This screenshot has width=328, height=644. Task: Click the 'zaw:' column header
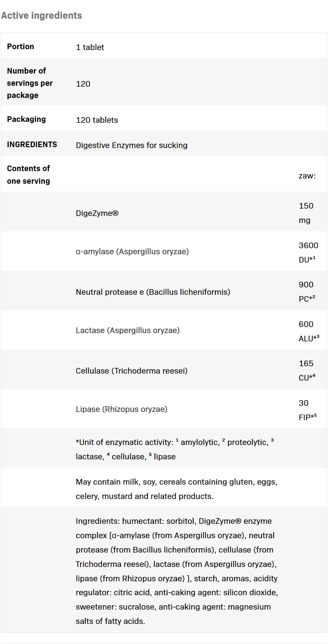(307, 176)
